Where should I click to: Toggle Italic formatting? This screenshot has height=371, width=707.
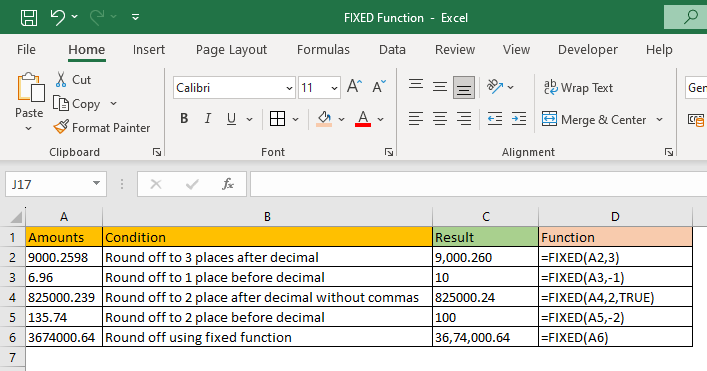point(207,119)
